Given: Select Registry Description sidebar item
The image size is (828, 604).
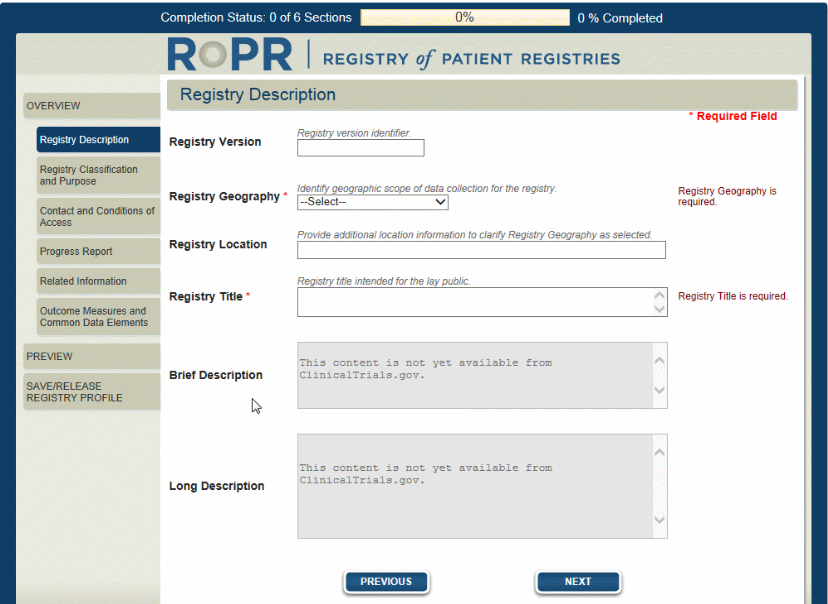Looking at the screenshot, I should [98, 139].
